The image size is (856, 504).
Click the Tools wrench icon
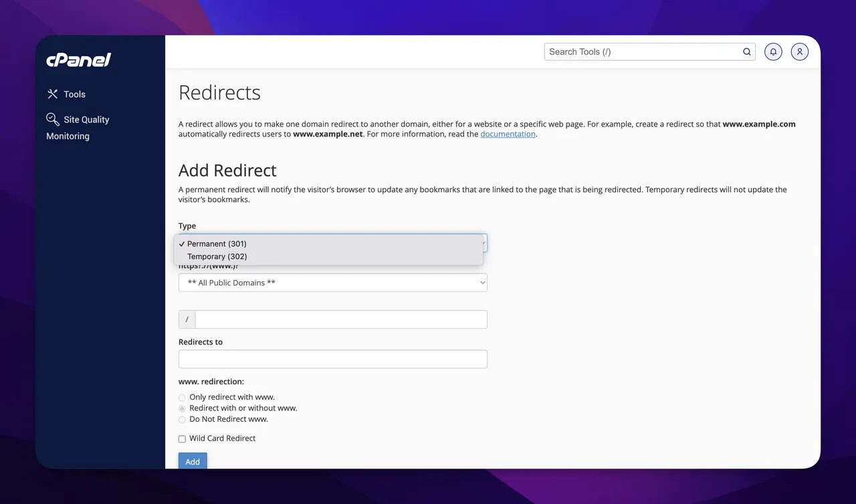(52, 94)
